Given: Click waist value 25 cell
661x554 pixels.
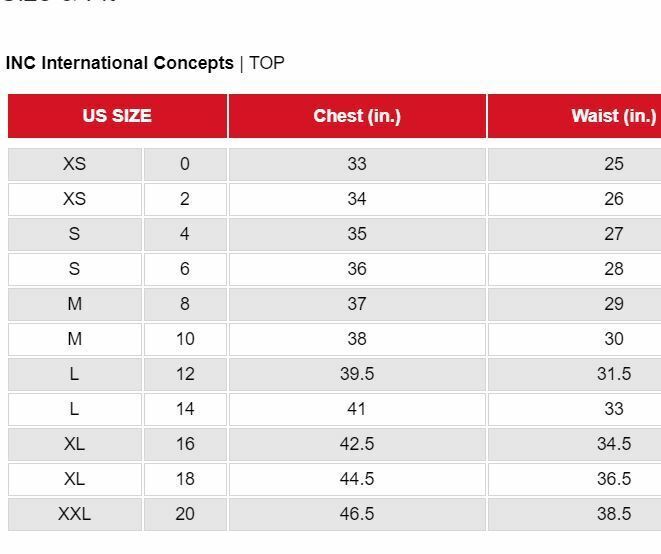Looking at the screenshot, I should [574, 164].
